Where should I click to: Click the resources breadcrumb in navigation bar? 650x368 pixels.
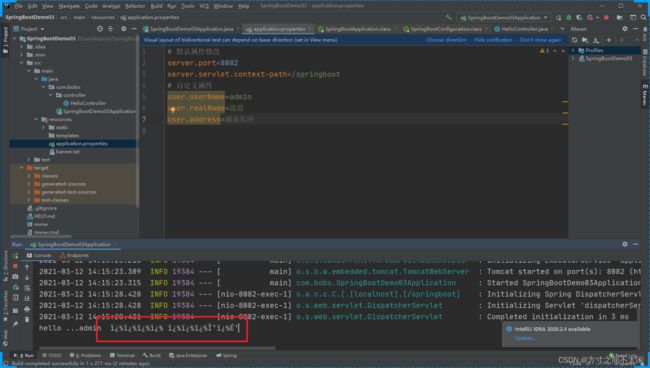click(103, 17)
